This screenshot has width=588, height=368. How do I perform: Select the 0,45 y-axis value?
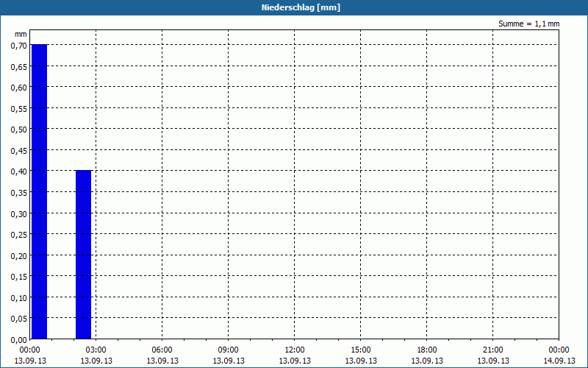click(19, 151)
